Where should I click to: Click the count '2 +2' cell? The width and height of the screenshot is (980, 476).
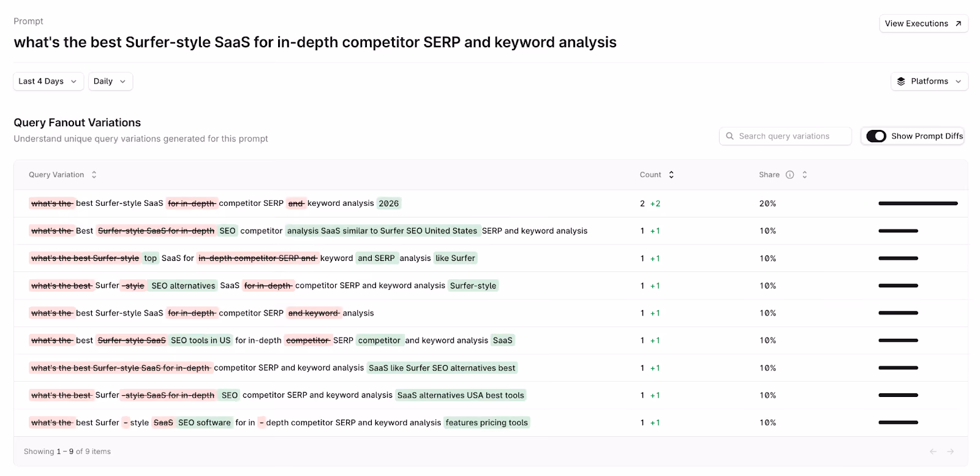point(650,203)
